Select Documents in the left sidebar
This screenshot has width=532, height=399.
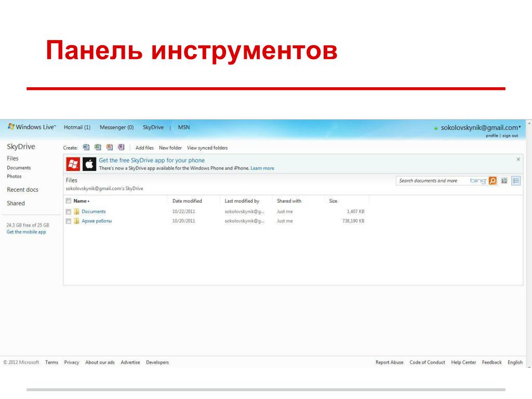click(19, 168)
